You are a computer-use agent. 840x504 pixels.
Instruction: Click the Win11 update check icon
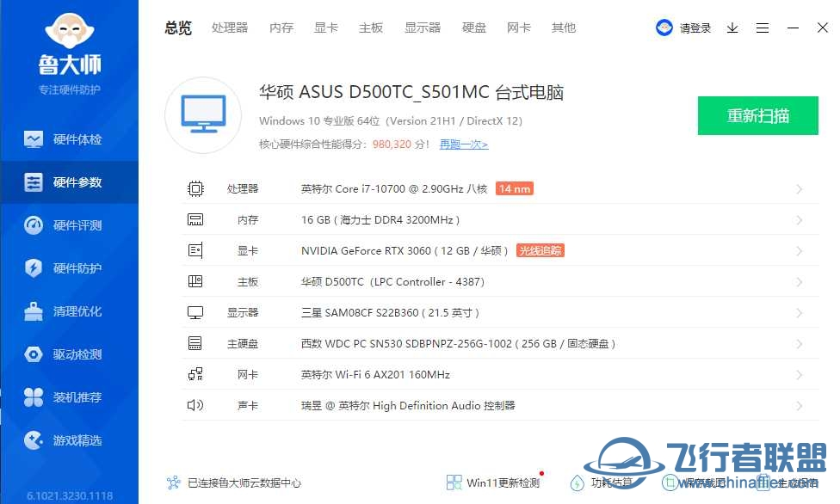(x=454, y=482)
